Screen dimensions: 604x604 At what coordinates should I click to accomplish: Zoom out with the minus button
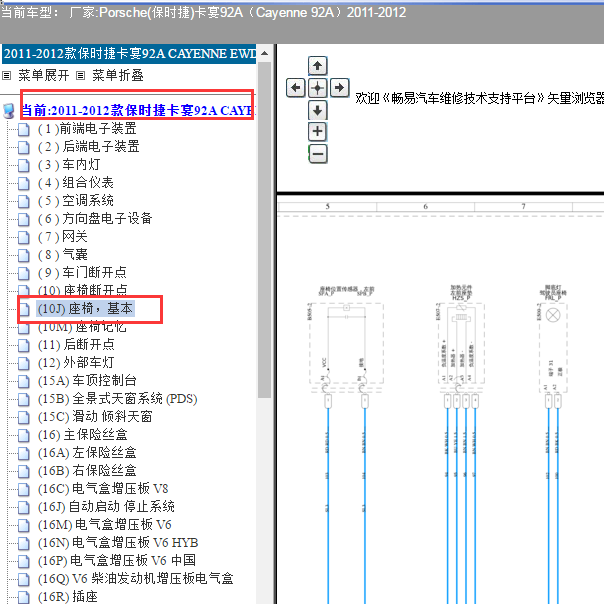pos(318,154)
